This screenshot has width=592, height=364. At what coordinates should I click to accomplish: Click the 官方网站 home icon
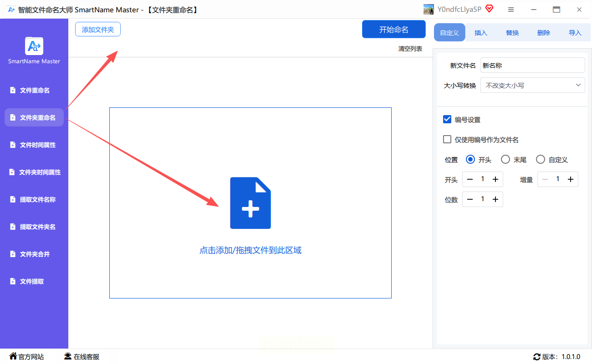coord(13,356)
